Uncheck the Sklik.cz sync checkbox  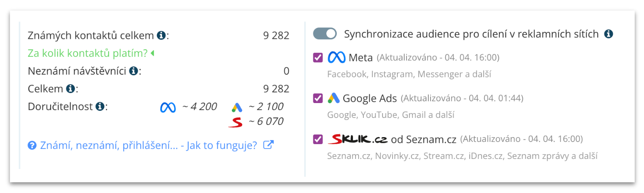point(318,139)
